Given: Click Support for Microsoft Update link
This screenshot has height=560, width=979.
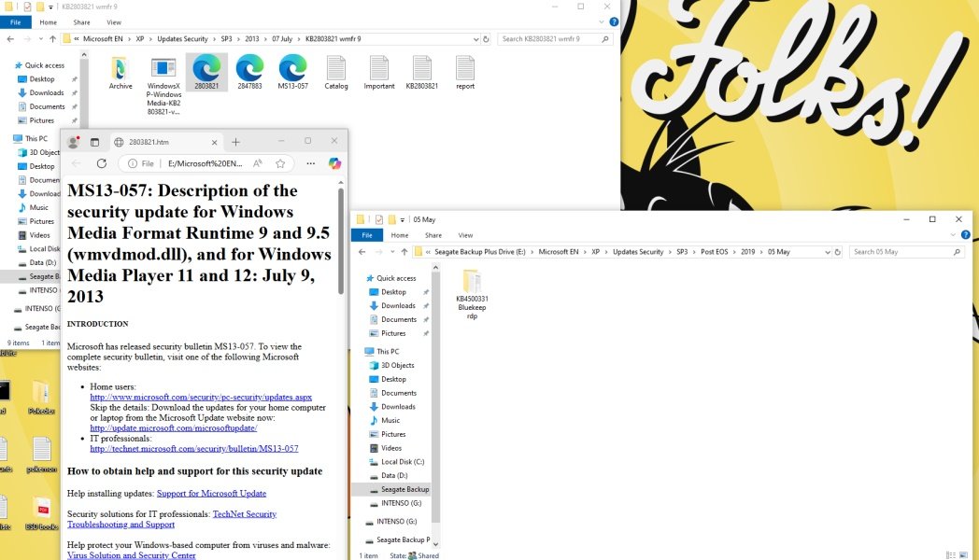Looking at the screenshot, I should (x=211, y=493).
